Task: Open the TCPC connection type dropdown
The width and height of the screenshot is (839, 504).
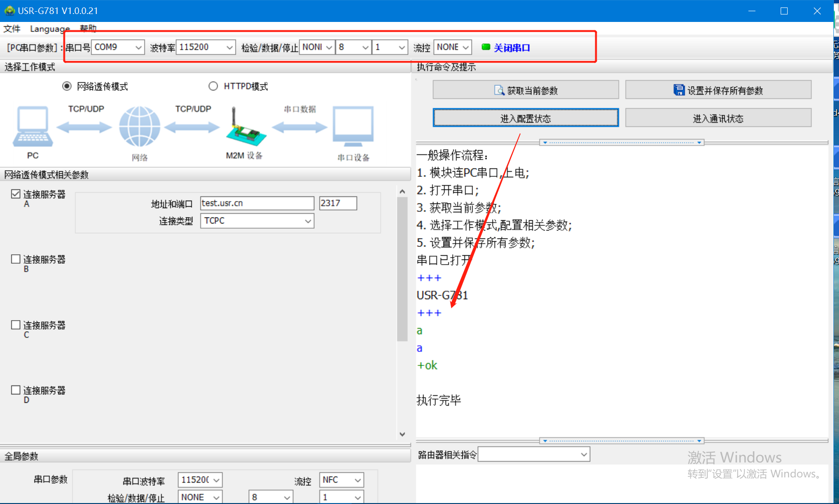Action: point(308,221)
